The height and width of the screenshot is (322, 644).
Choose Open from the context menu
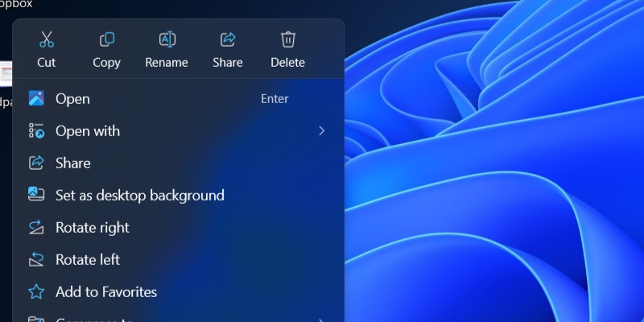pos(178,98)
